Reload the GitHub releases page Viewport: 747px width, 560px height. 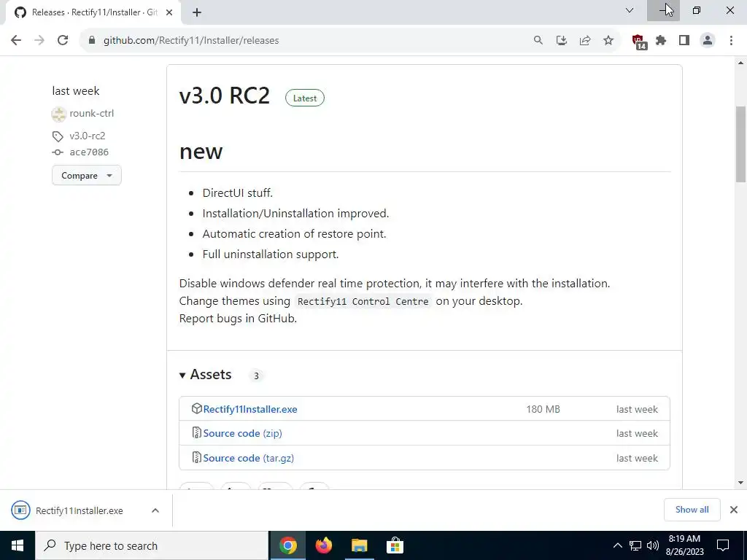[x=63, y=41]
